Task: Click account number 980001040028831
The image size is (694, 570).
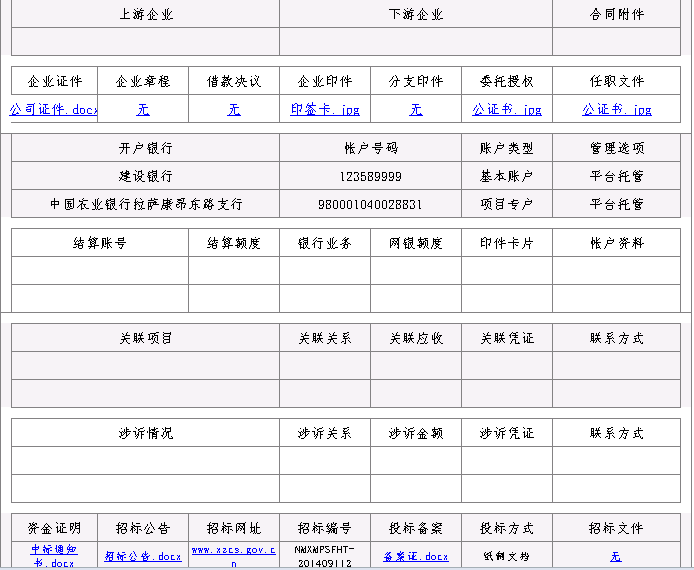Action: click(x=370, y=204)
